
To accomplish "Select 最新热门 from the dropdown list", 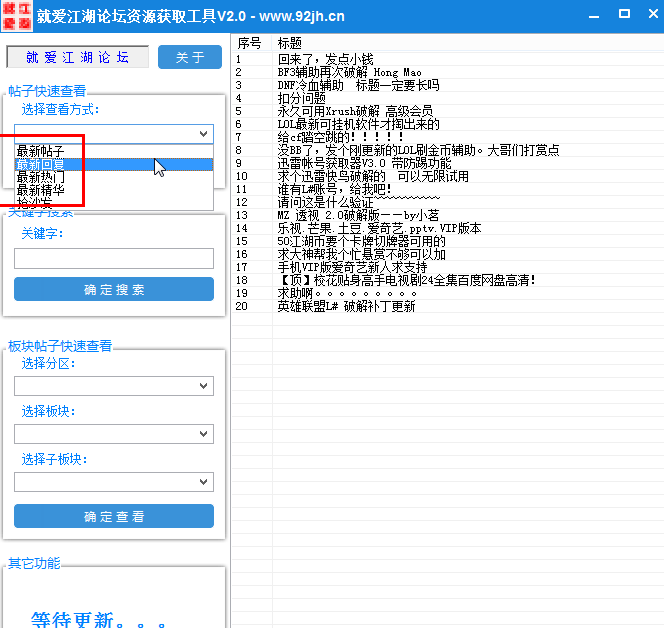I will pyautogui.click(x=114, y=177).
